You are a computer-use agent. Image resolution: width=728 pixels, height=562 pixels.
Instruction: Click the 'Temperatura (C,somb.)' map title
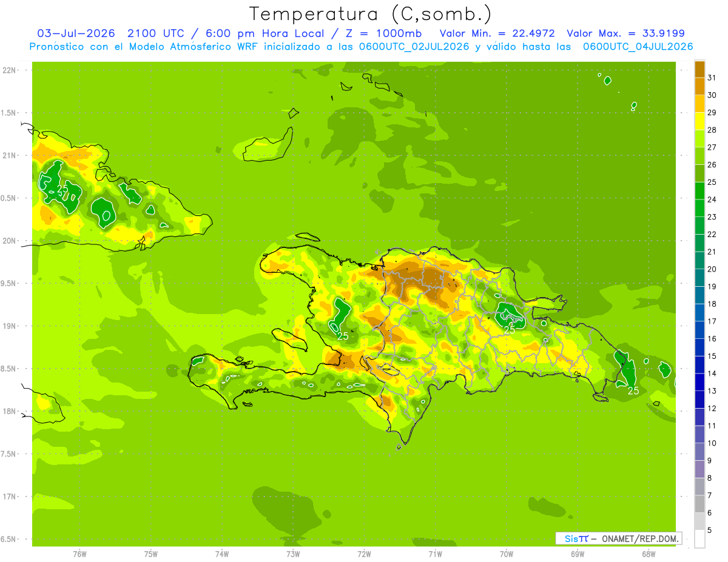click(371, 15)
